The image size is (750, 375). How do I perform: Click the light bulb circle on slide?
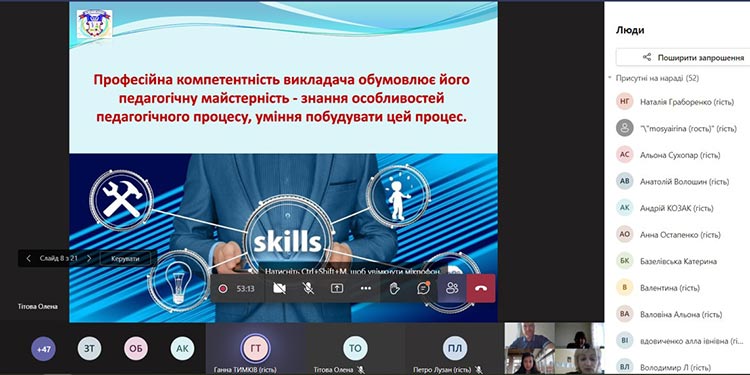tap(178, 280)
